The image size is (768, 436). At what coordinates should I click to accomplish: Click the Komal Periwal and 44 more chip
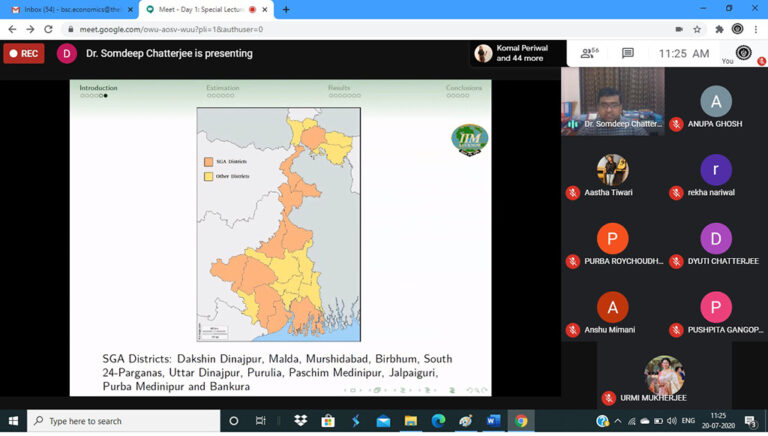coord(512,53)
